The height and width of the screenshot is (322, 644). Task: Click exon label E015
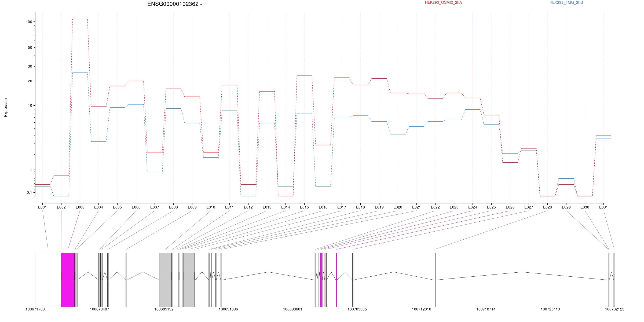(x=304, y=207)
